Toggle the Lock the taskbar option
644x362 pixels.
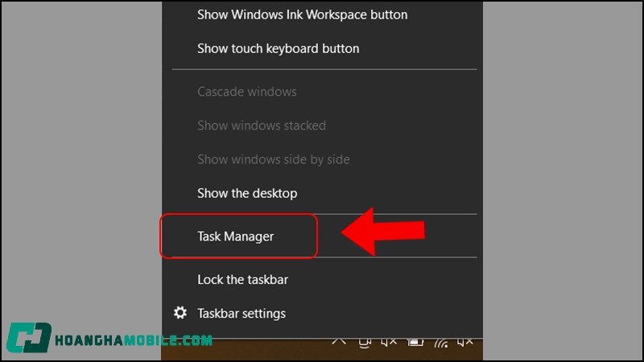click(x=242, y=280)
